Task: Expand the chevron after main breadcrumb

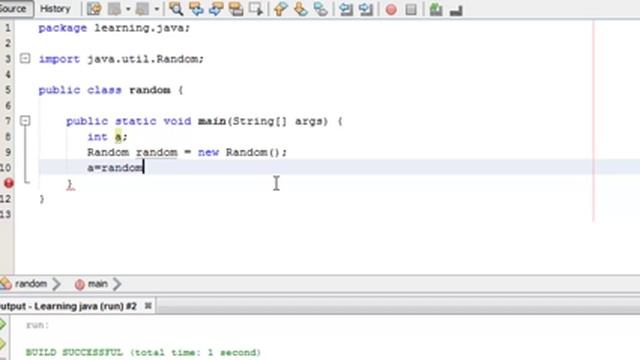Action: (117, 284)
